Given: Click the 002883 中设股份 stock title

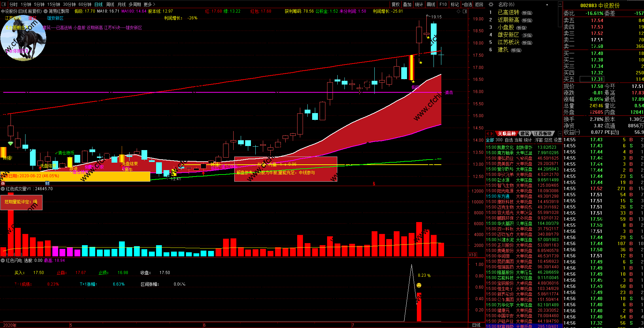Looking at the screenshot, I should (x=600, y=6).
